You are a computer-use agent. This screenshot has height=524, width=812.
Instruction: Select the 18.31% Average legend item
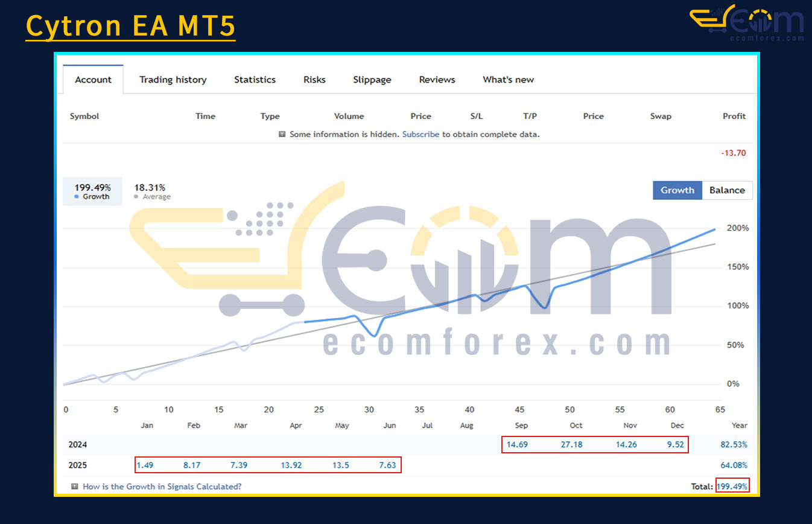click(151, 191)
